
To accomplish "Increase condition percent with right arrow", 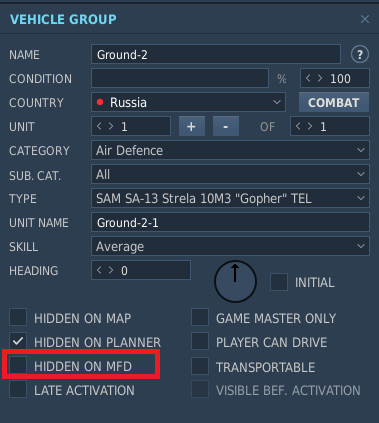I will tap(320, 78).
